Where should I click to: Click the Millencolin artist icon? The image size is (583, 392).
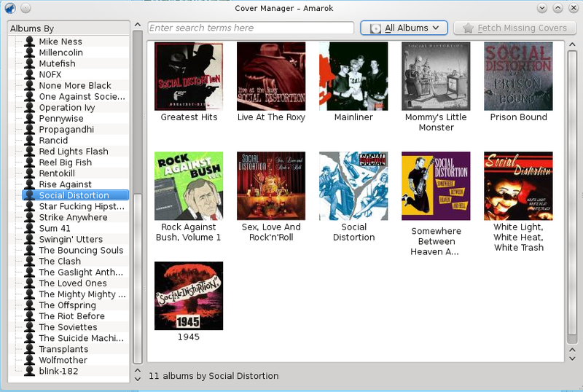pos(29,52)
